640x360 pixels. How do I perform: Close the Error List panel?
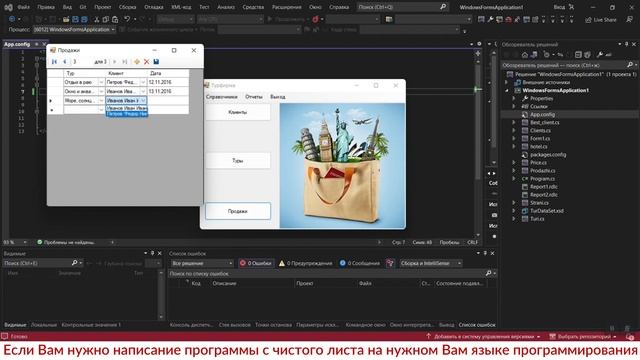pos(492,253)
